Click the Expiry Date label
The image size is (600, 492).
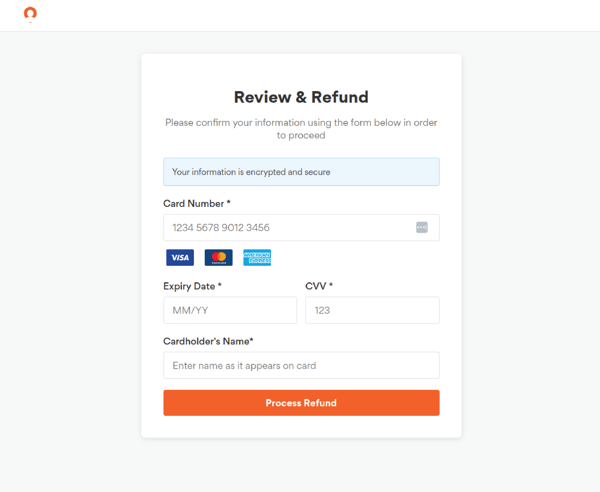[192, 286]
